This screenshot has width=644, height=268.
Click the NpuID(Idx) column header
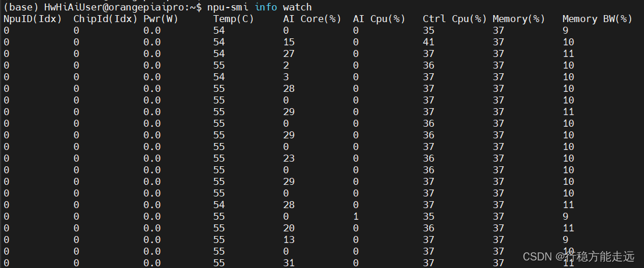(x=33, y=19)
